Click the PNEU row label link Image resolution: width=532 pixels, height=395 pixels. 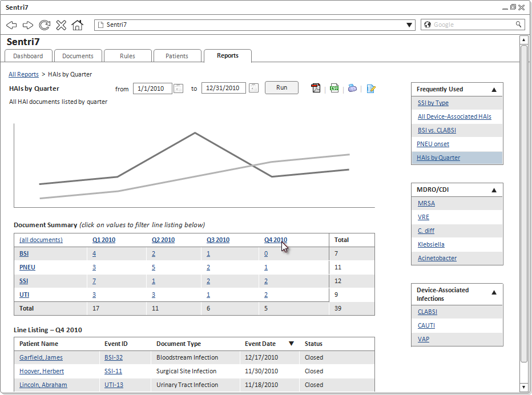tap(27, 267)
